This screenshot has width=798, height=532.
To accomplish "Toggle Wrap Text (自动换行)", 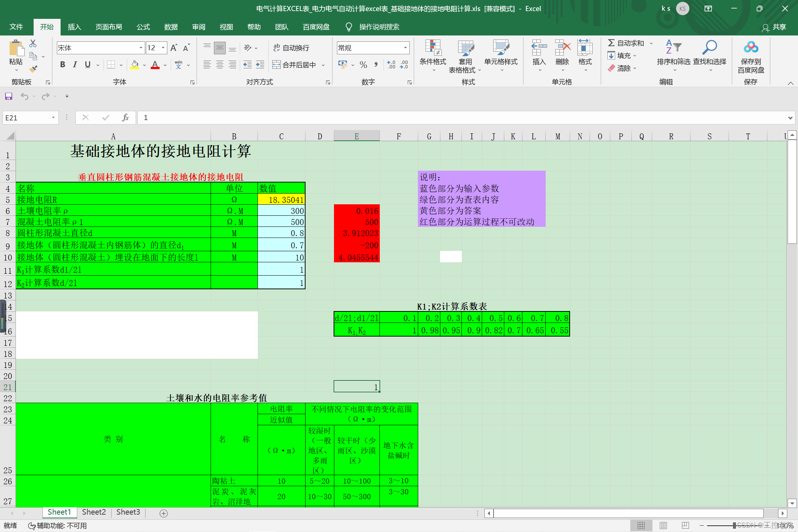I will (x=291, y=48).
